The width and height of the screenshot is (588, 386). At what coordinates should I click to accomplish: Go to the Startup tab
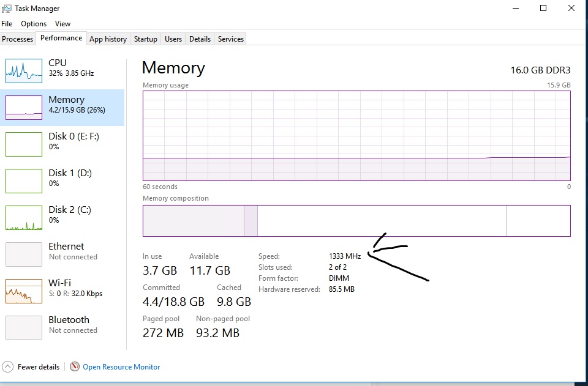(146, 39)
